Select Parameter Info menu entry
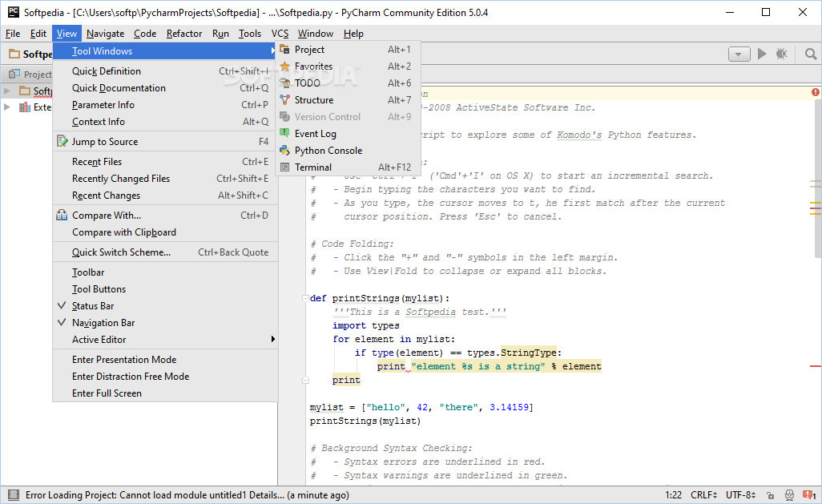This screenshot has height=504, width=822. click(165, 104)
